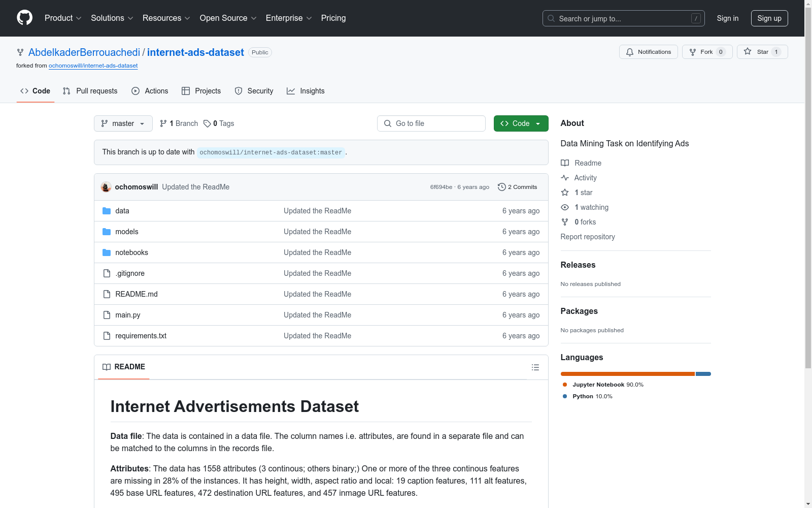The height and width of the screenshot is (508, 812).
Task: Expand the Solutions menu
Action: (x=112, y=18)
